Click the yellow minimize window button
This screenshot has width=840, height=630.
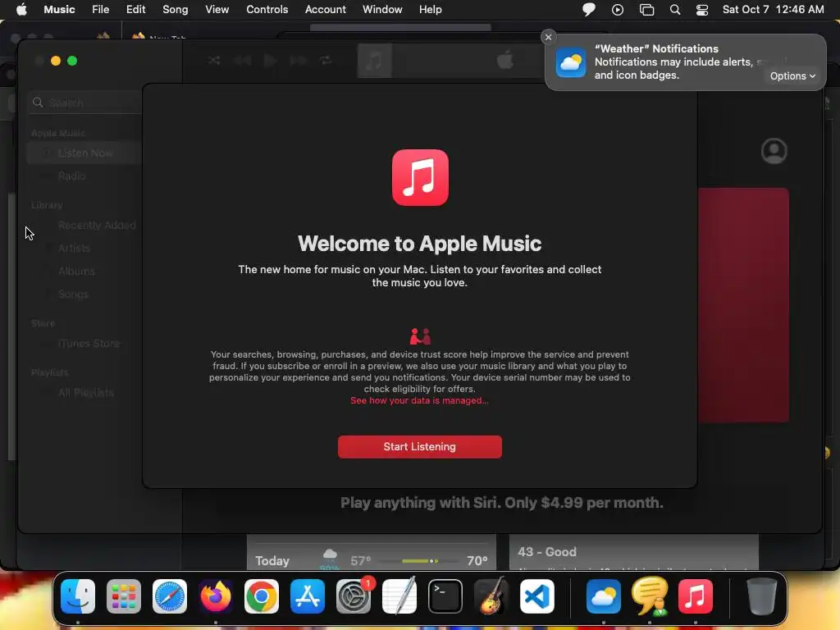56,61
